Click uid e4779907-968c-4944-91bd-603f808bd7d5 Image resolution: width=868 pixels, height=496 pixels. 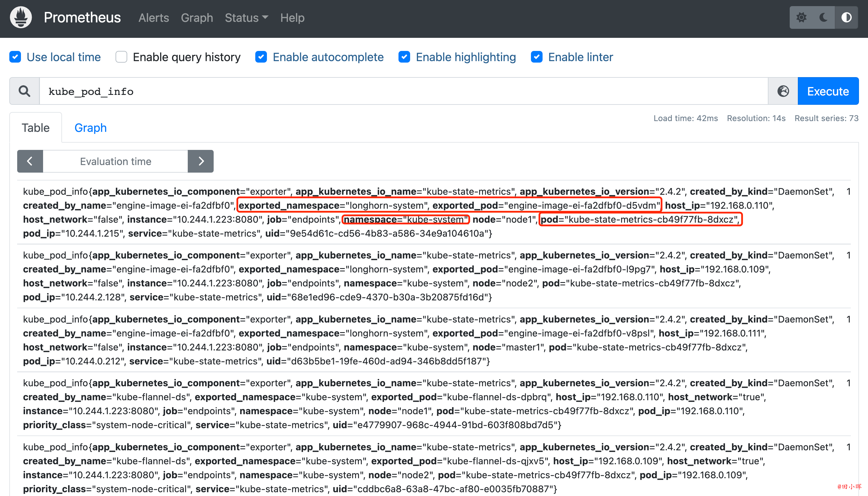click(456, 425)
